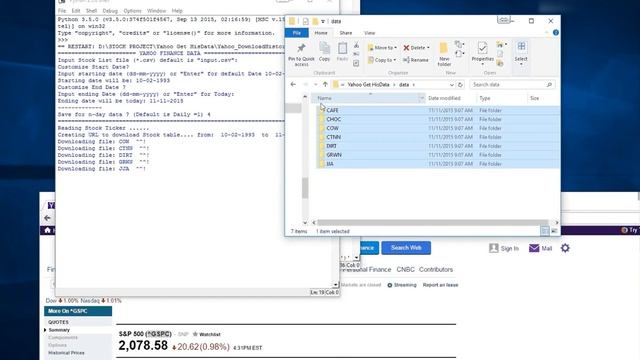Go back in the Explorer navigation bar
Screen dimensions: 640x360
click(293, 84)
